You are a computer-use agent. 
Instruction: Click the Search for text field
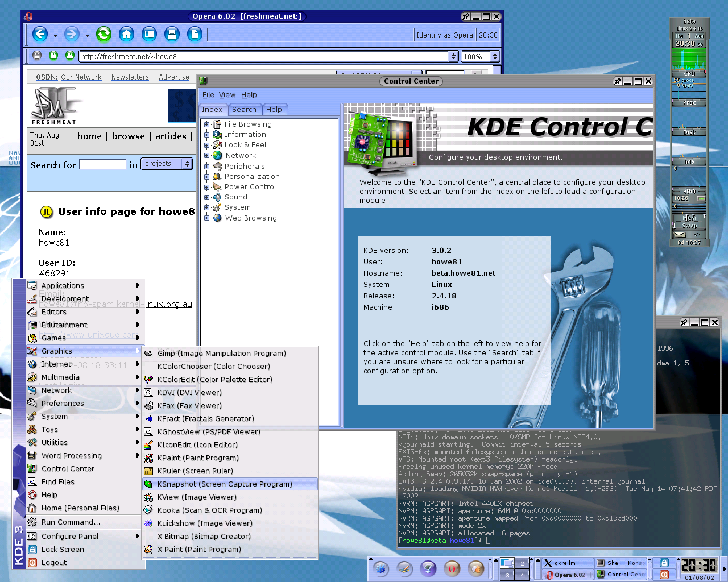[102, 164]
